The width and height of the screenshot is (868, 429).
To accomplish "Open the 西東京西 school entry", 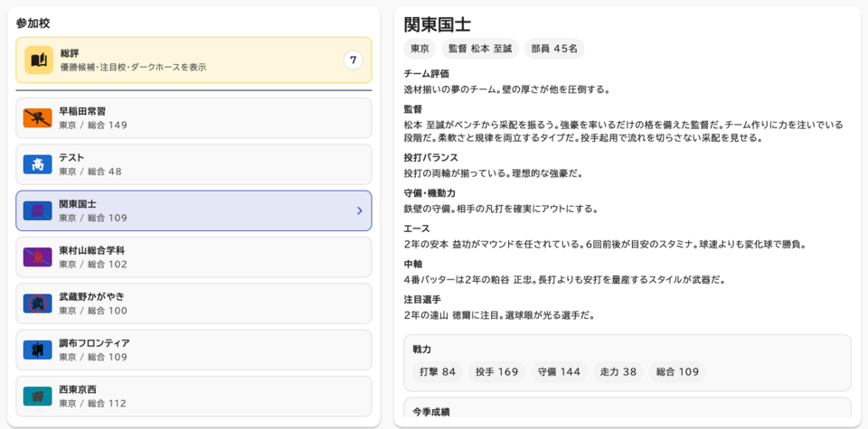I will pos(193,396).
